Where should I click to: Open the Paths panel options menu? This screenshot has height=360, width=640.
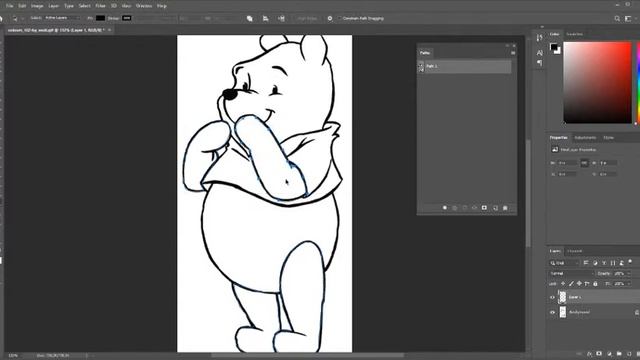[x=513, y=53]
